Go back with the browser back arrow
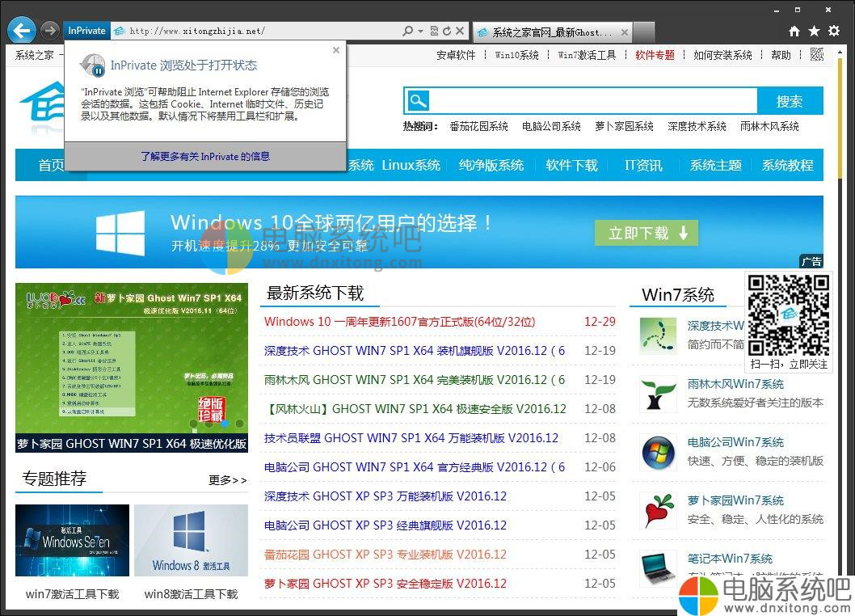Screen dimensions: 855x616 coord(22,31)
